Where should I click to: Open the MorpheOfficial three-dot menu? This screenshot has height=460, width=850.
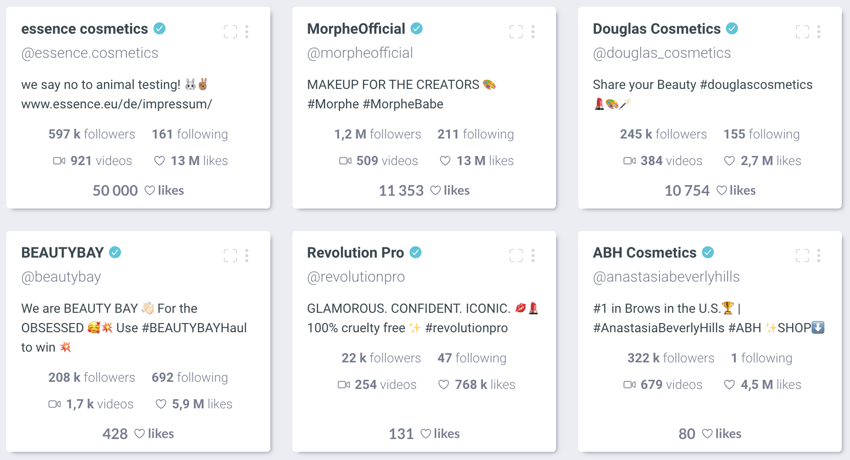click(533, 32)
